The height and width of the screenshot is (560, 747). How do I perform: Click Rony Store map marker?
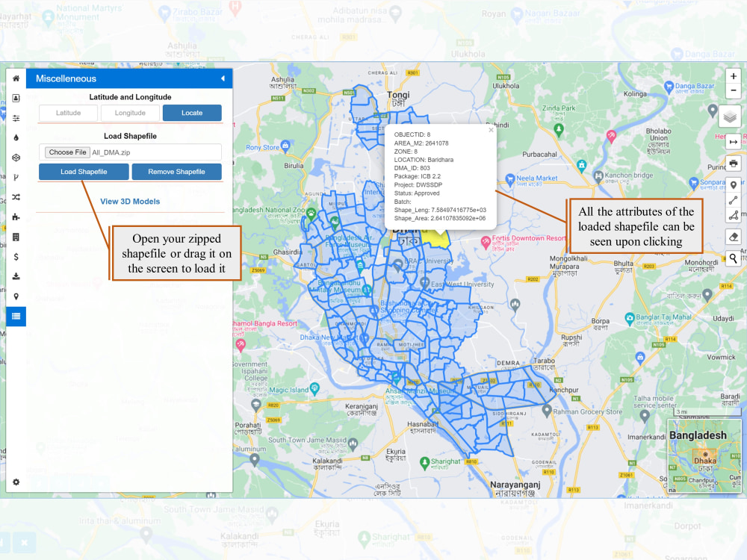tap(285, 146)
